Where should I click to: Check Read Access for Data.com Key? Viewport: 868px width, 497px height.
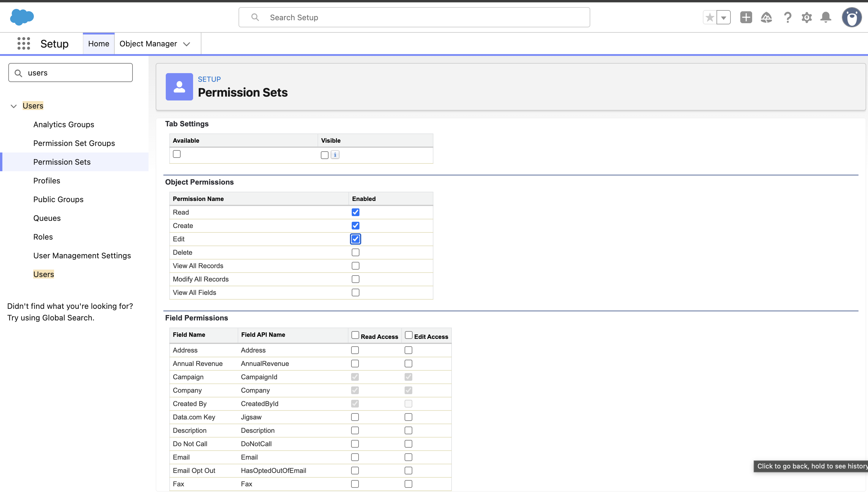coord(355,417)
